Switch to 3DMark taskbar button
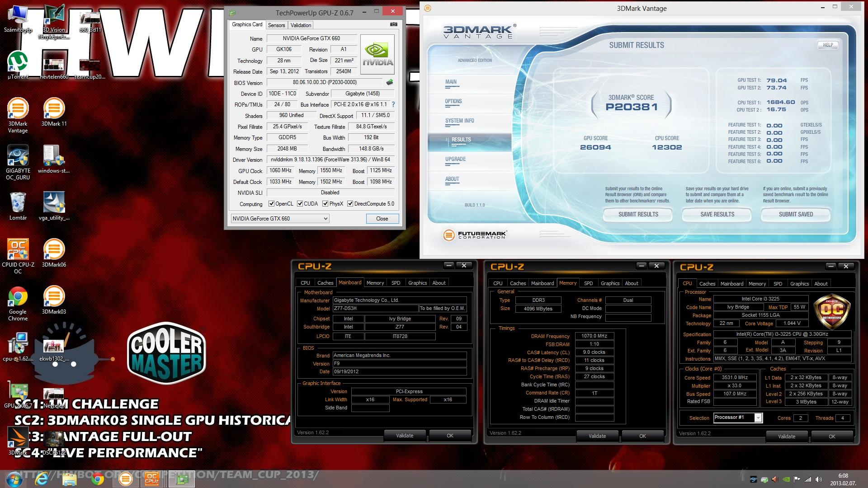868x488 pixels. coord(125,479)
